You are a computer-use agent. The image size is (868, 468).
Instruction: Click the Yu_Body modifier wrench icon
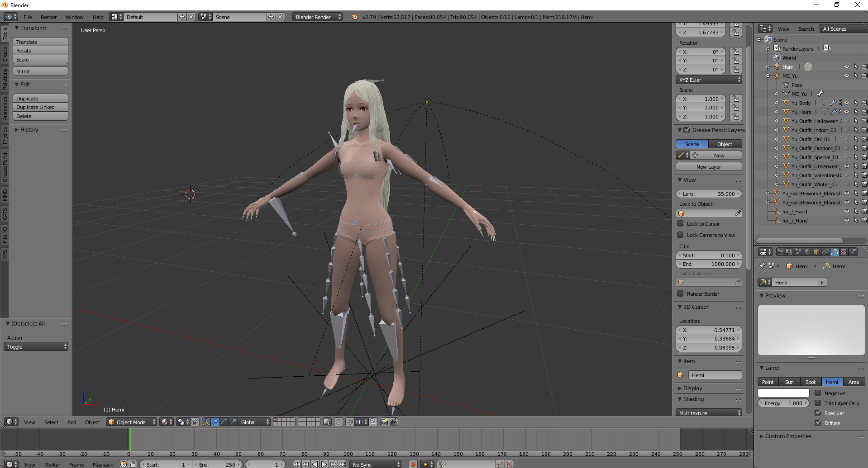point(833,103)
